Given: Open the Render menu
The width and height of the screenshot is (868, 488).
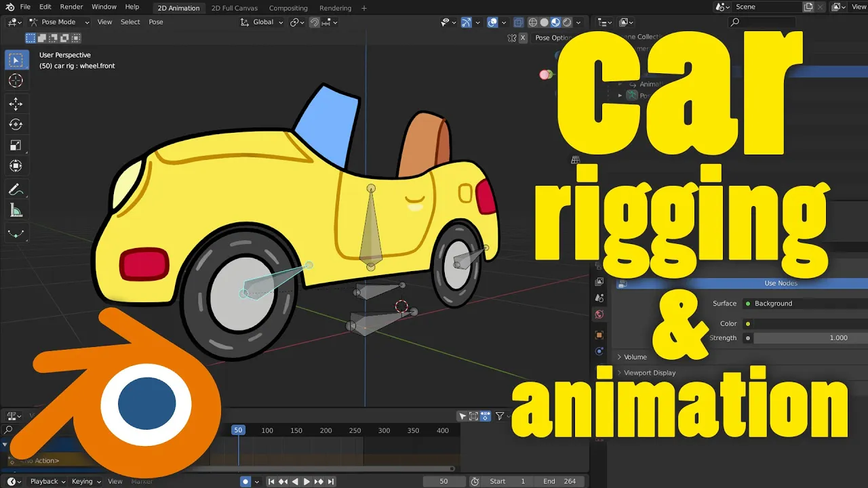Looking at the screenshot, I should coord(71,7).
